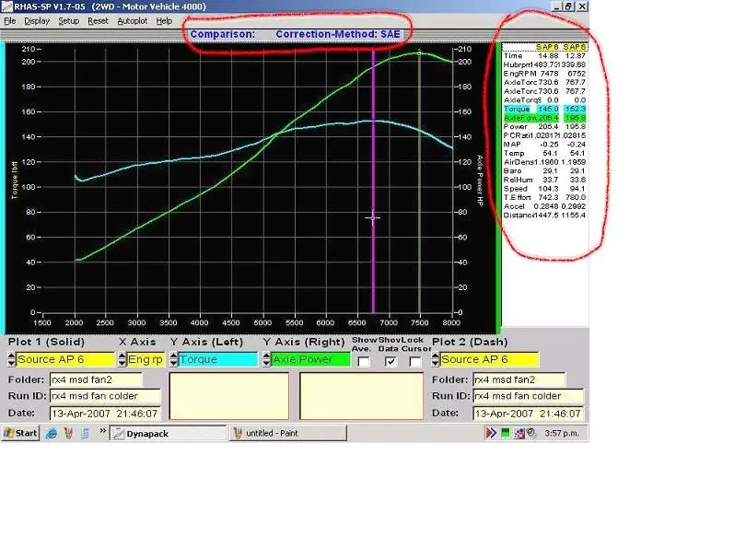The image size is (746, 560).
Task: Click the document icon in quick launch
Action: pos(85,434)
